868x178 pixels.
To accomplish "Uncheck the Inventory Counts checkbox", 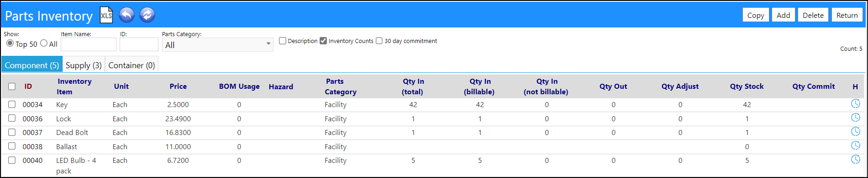I will pos(323,41).
